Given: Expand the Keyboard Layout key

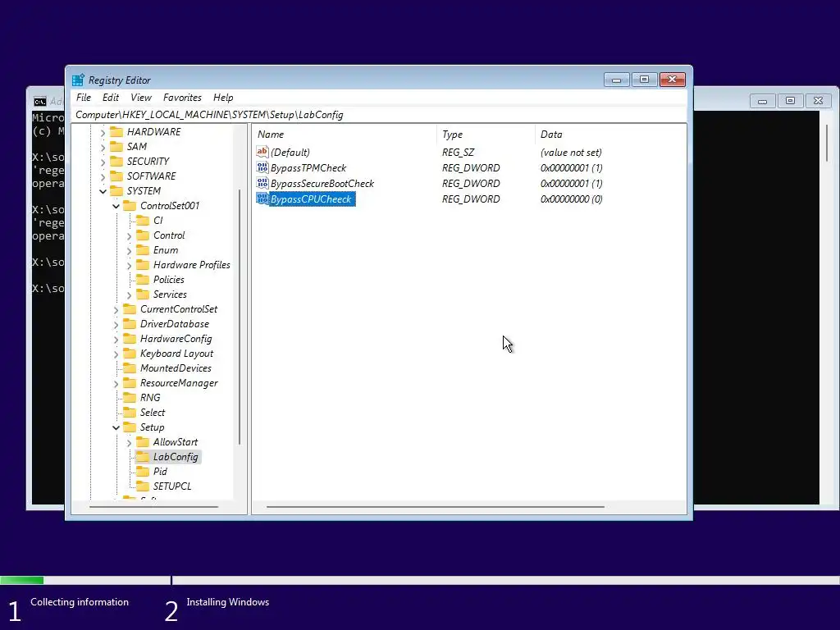Looking at the screenshot, I should tap(116, 354).
